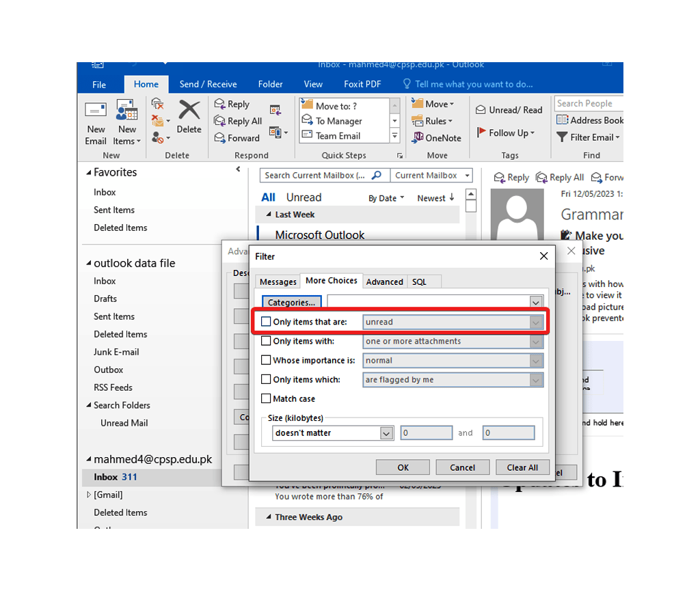Open the Address Book
The image size is (700, 591).
[589, 120]
